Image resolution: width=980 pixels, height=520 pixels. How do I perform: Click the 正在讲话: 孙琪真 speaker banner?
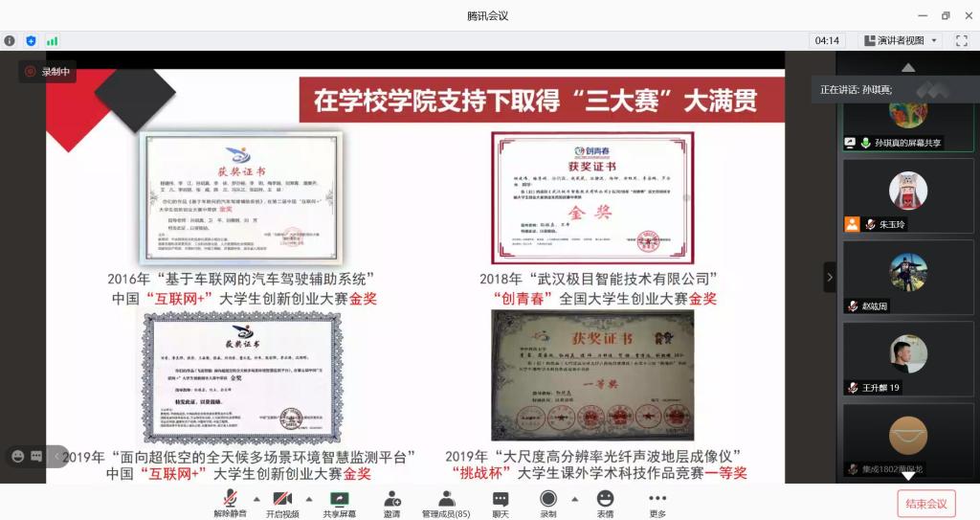point(895,90)
